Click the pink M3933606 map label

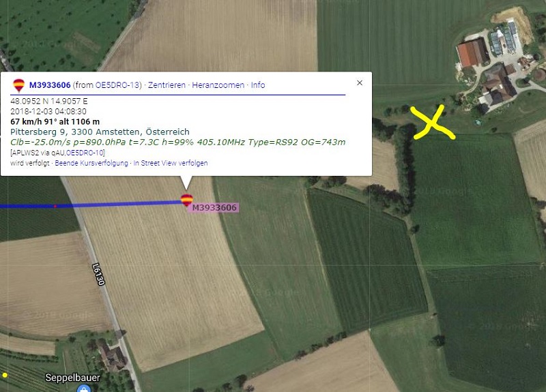pyautogui.click(x=214, y=208)
